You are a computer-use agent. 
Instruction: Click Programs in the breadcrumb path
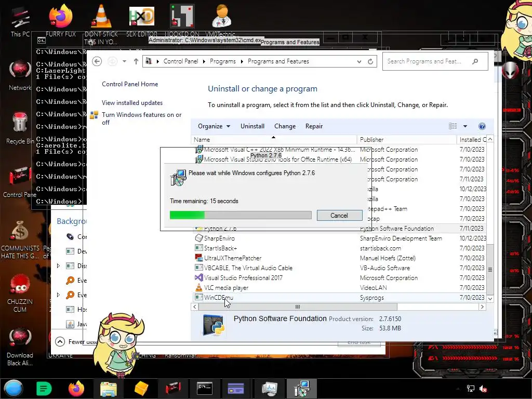click(222, 61)
